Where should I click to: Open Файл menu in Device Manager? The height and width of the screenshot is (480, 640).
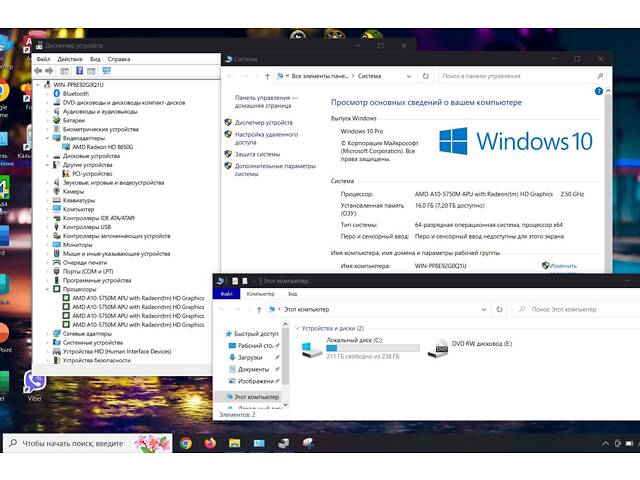(43, 59)
